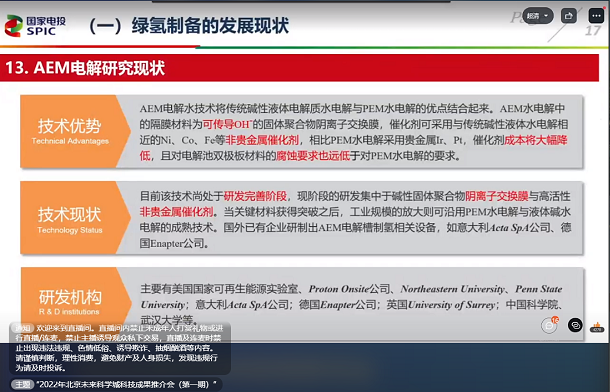Screen dimensions: 610x392
Task: Click the SPIC 国家电投 logo
Action: click(x=35, y=26)
